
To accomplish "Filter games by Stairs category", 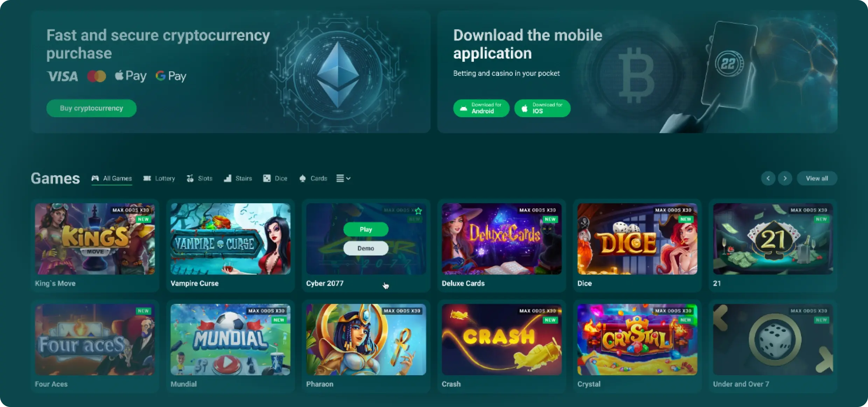I will pyautogui.click(x=238, y=178).
